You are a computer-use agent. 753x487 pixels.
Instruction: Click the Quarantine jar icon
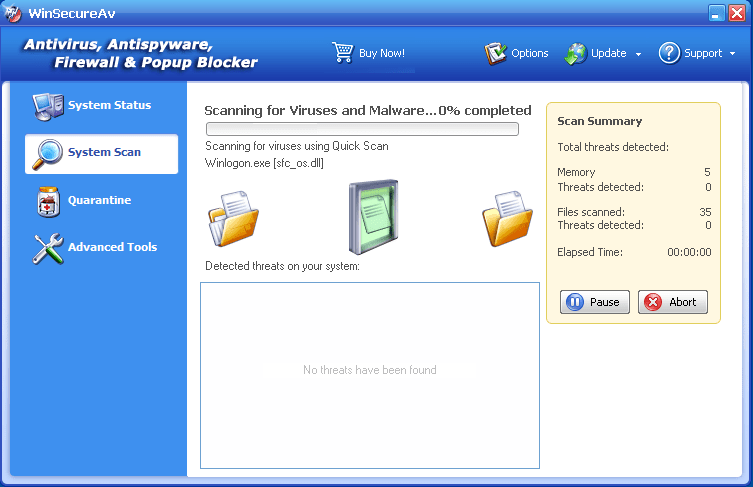point(47,201)
